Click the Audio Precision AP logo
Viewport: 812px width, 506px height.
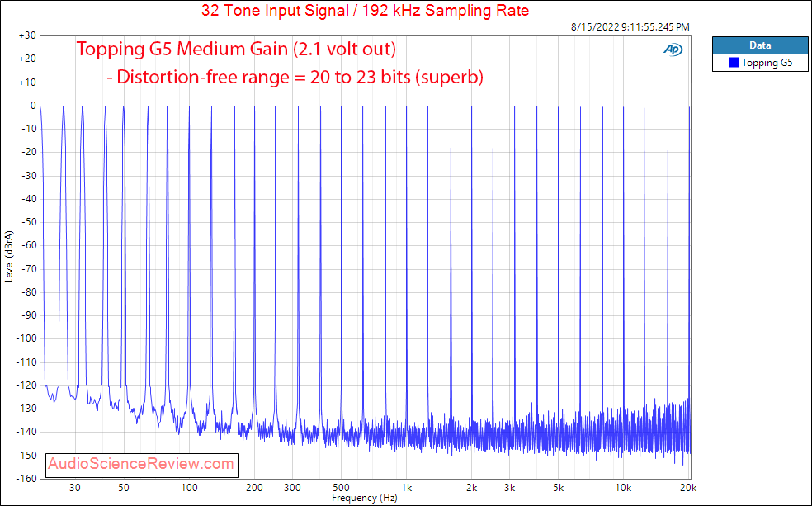673,50
